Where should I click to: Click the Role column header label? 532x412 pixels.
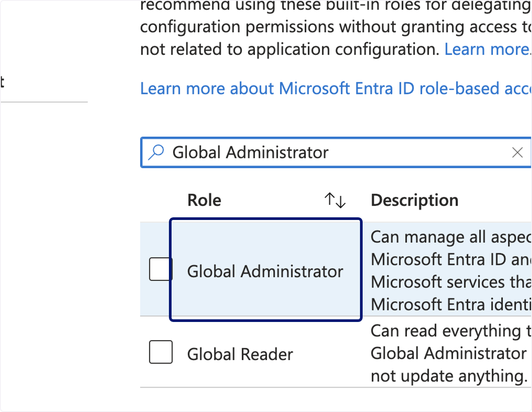click(204, 200)
